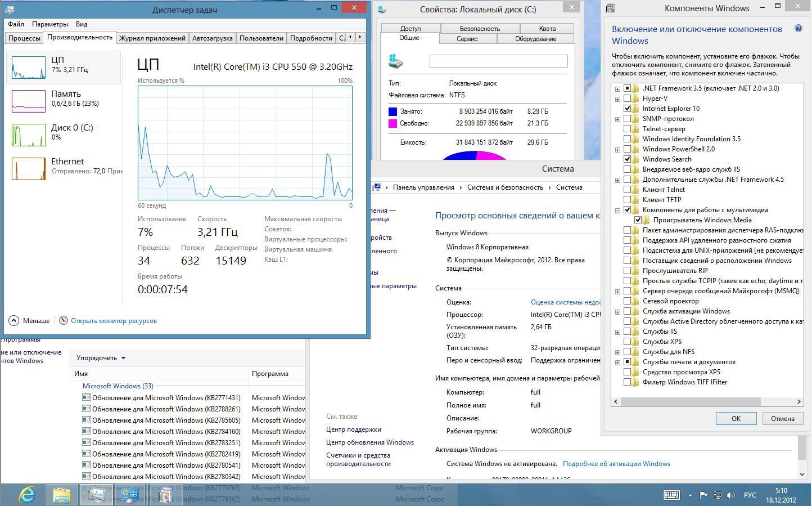Open Открыть монитор ресурсов link
Screen dimensions: 812x506
click(x=114, y=321)
